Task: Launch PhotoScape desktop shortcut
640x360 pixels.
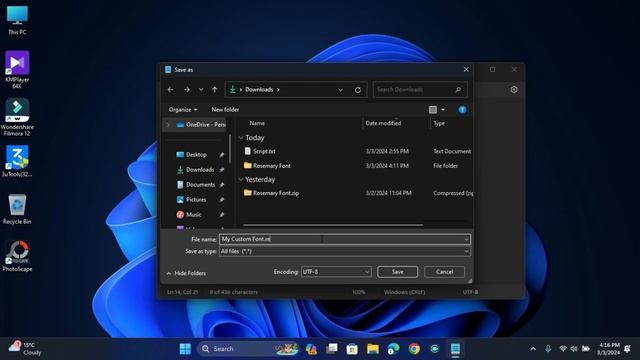Action: [17, 256]
